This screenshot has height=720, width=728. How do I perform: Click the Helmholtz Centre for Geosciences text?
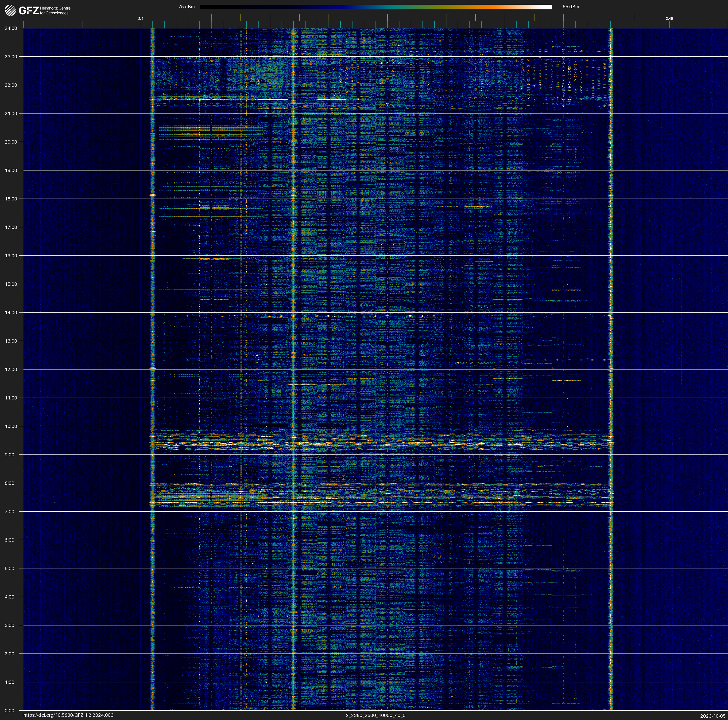click(x=55, y=11)
